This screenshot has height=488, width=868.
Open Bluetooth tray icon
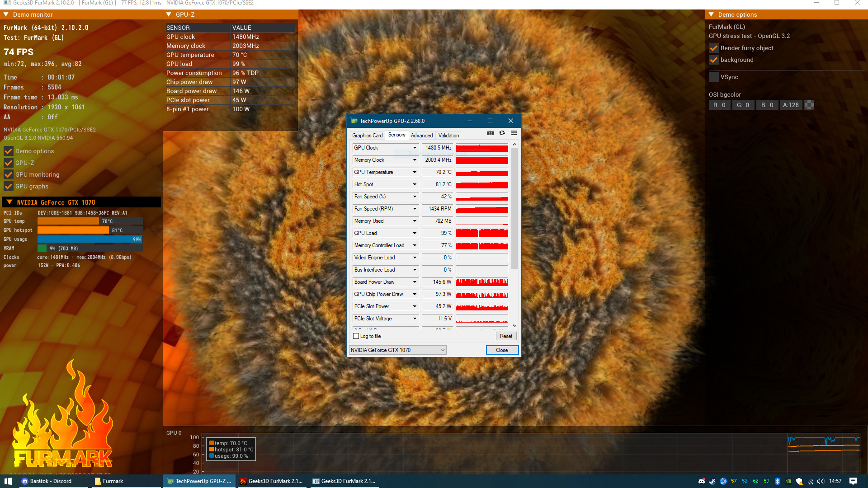(x=777, y=481)
